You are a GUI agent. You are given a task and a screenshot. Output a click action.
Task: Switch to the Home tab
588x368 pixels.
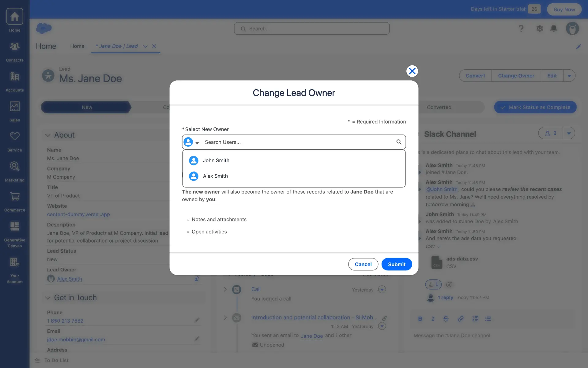tap(77, 46)
